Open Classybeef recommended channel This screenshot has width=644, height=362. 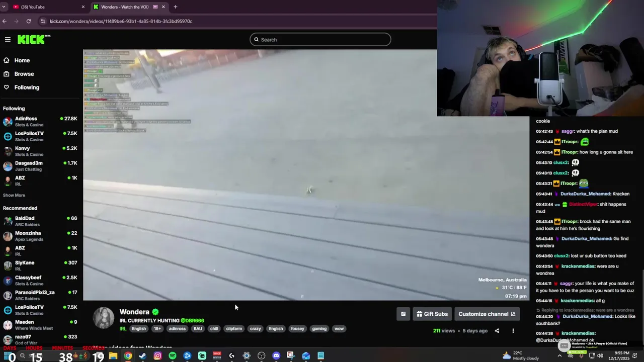(x=40, y=281)
